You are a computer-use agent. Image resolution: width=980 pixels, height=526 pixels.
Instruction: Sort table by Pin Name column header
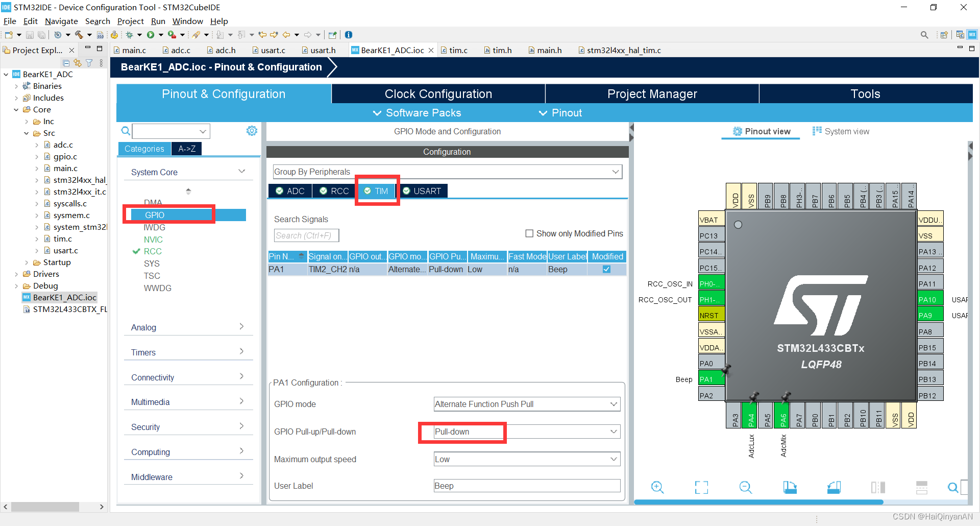click(x=287, y=256)
